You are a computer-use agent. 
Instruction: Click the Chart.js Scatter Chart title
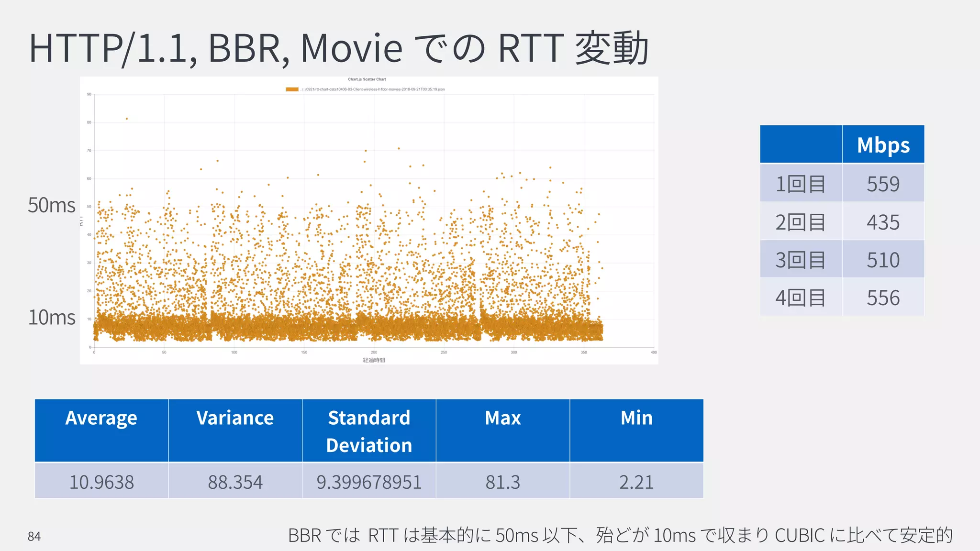point(367,79)
